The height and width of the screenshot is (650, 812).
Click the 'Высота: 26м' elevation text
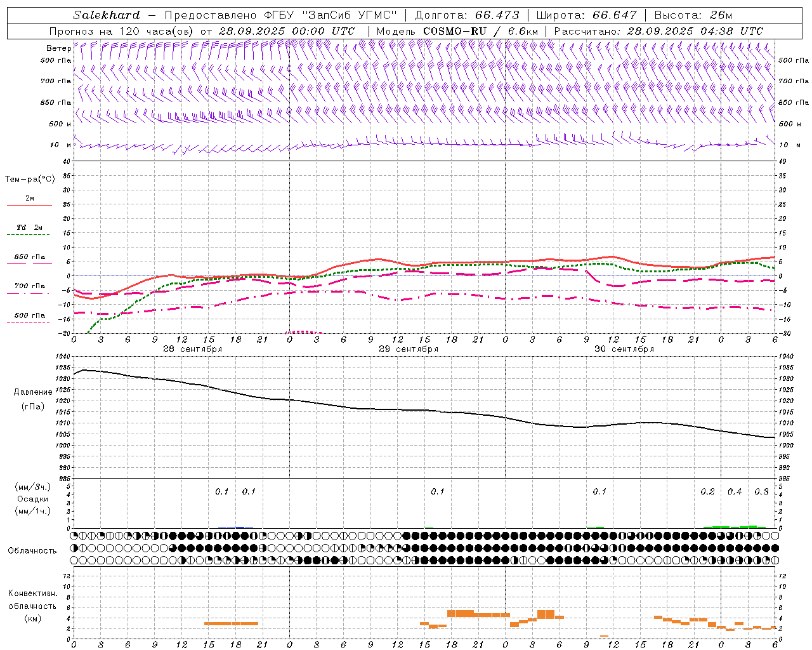point(692,15)
